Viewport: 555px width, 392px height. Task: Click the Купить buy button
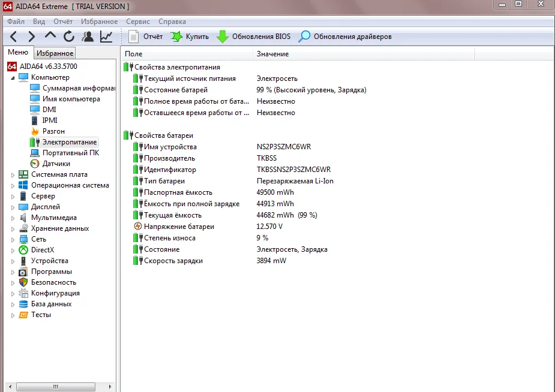(190, 37)
